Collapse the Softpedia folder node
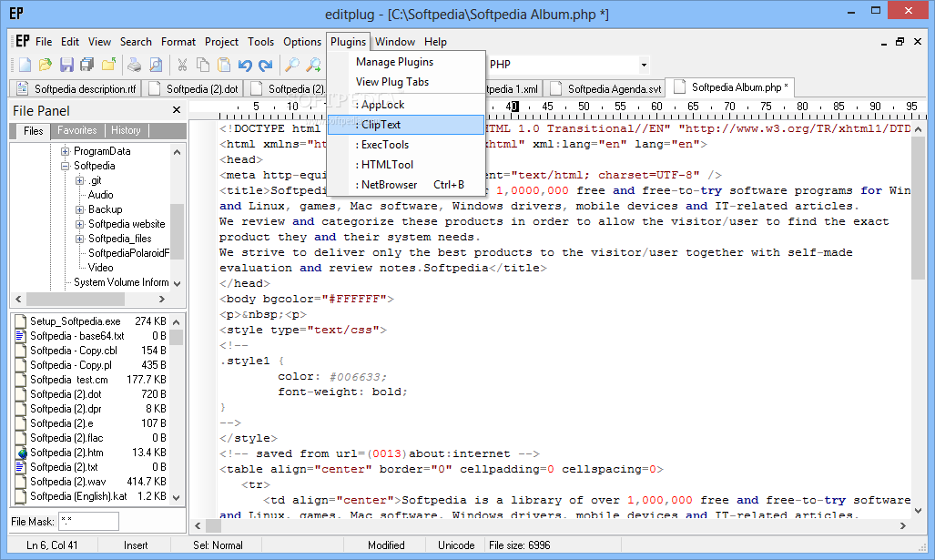This screenshot has width=935, height=560. coord(65,166)
